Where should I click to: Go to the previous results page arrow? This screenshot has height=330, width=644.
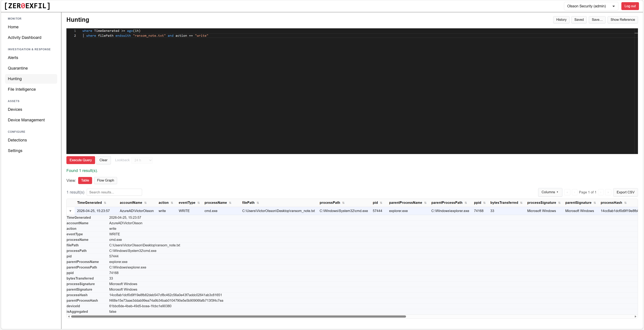575,192
